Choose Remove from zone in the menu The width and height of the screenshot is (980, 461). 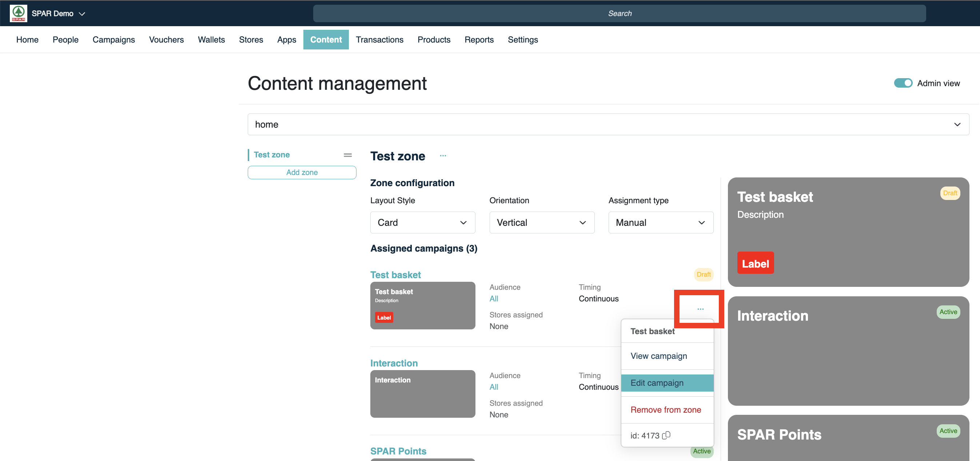point(665,410)
